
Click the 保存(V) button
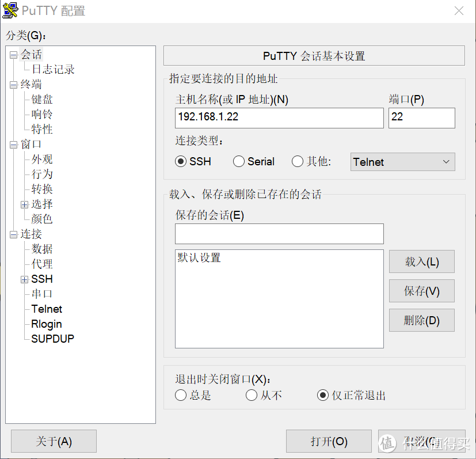click(422, 291)
